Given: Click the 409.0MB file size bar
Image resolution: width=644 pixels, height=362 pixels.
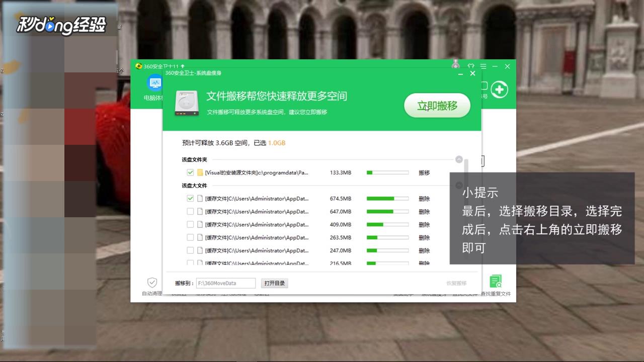Looking at the screenshot, I should 387,225.
